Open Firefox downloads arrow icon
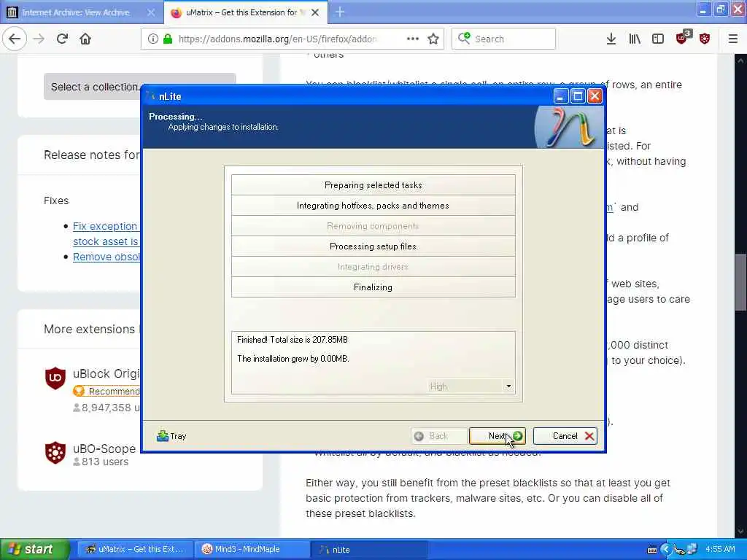This screenshot has width=747, height=560. pyautogui.click(x=611, y=39)
